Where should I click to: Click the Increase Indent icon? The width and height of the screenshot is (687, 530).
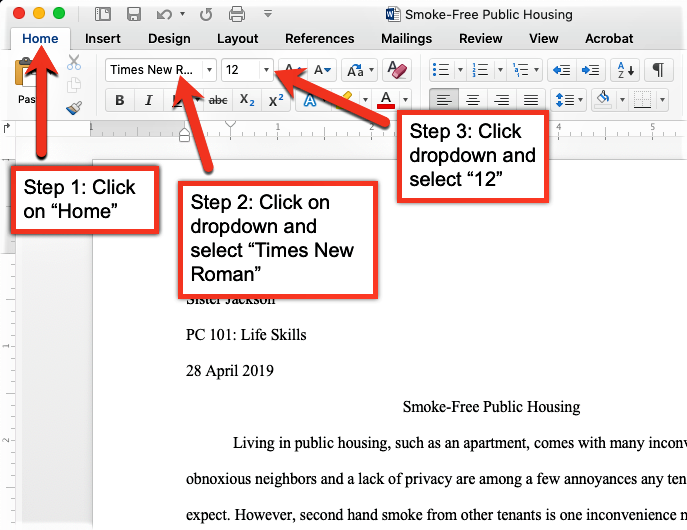tap(591, 70)
